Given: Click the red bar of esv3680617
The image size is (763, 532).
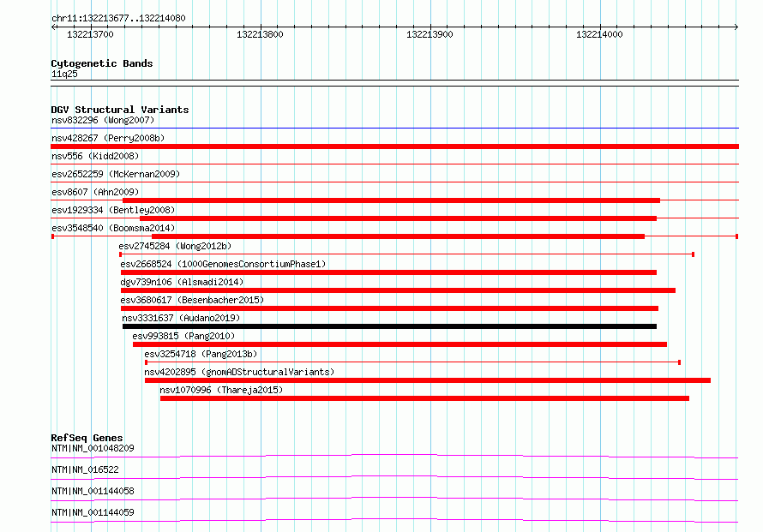Looking at the screenshot, I should click(x=389, y=308).
